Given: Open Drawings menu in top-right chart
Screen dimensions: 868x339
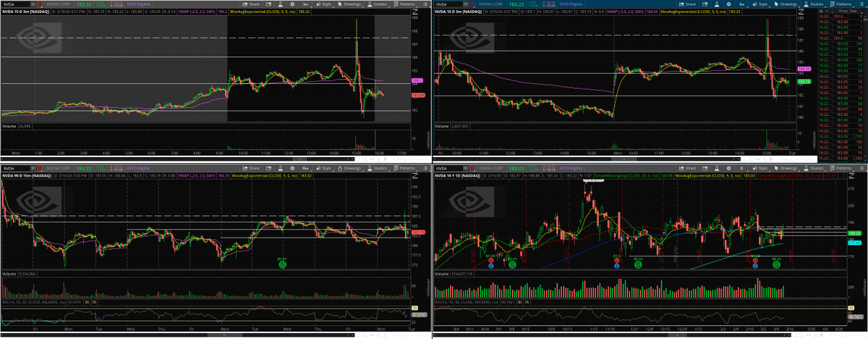Looking at the screenshot, I should [x=786, y=4].
